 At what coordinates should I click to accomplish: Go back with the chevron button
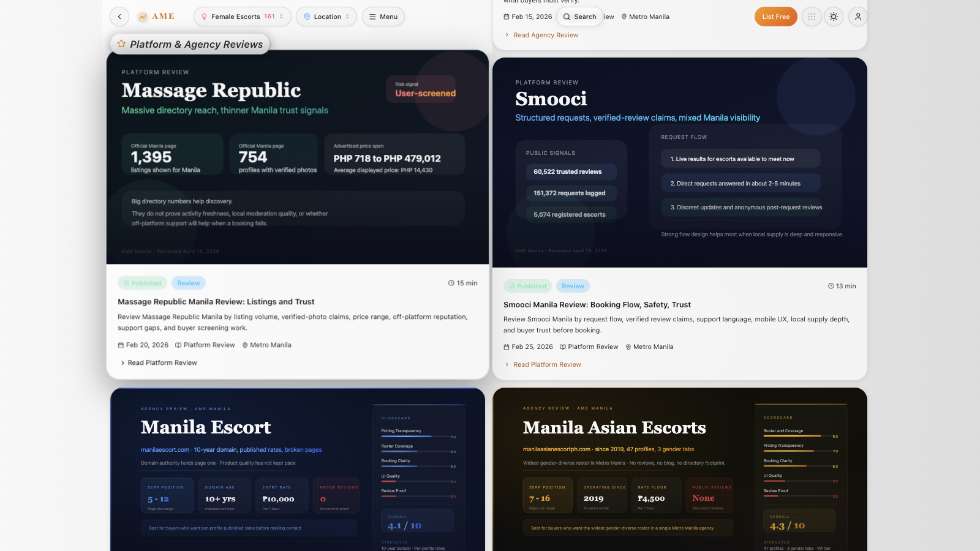point(119,17)
